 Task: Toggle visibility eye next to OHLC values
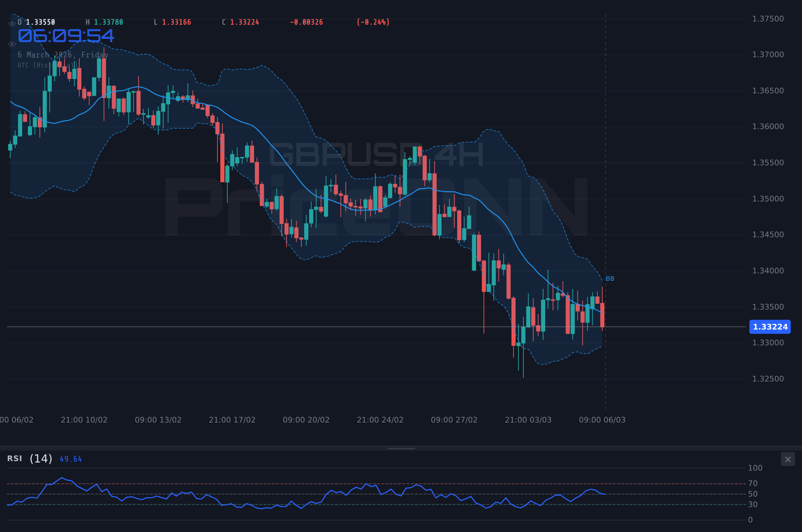12,24
